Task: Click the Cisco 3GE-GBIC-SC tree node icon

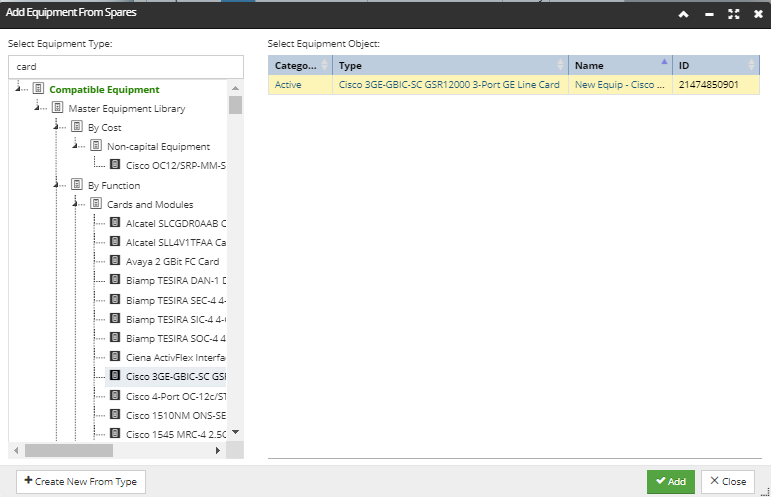Action: 115,375
